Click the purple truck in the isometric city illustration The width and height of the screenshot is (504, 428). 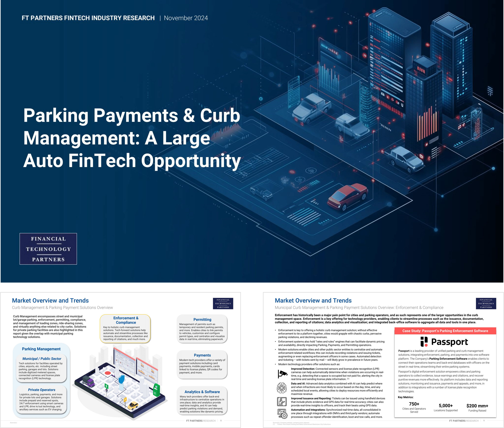pyautogui.click(x=88, y=381)
